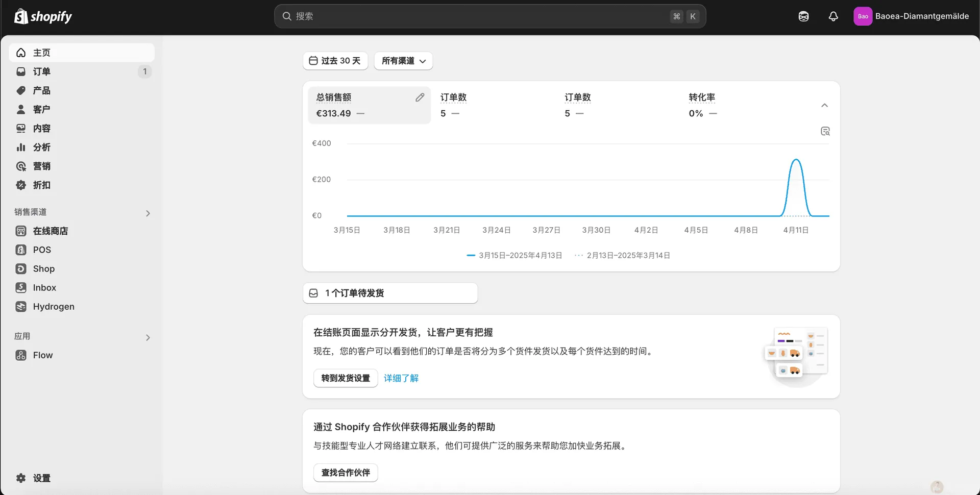Screen dimensions: 980x495
Task: Click the Shopify logo
Action: (x=43, y=16)
